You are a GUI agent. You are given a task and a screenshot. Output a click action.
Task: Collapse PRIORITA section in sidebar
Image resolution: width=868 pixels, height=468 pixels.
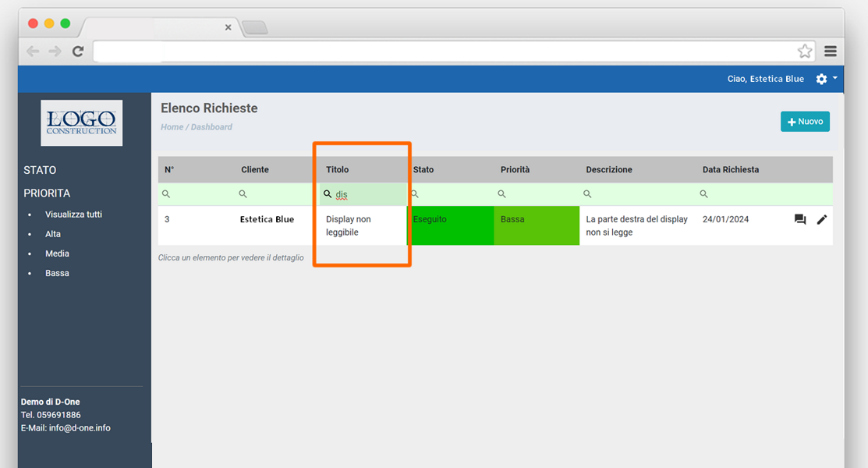47,193
